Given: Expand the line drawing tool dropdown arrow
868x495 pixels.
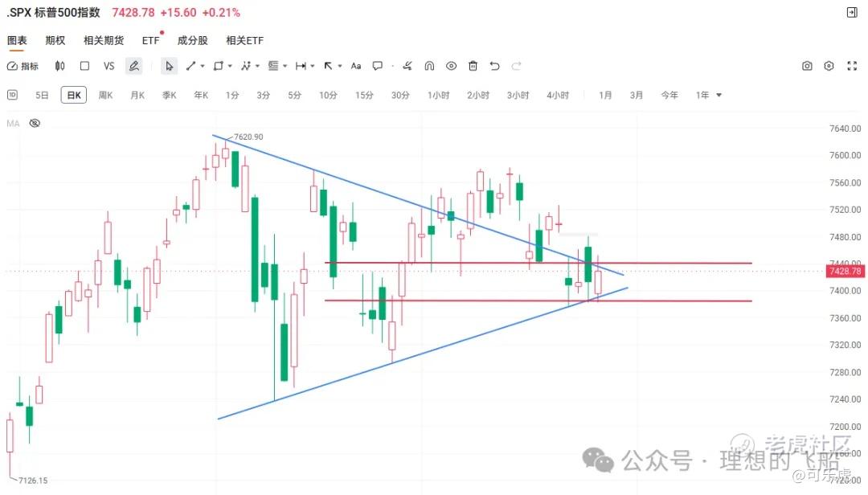Looking at the screenshot, I should coord(203,66).
